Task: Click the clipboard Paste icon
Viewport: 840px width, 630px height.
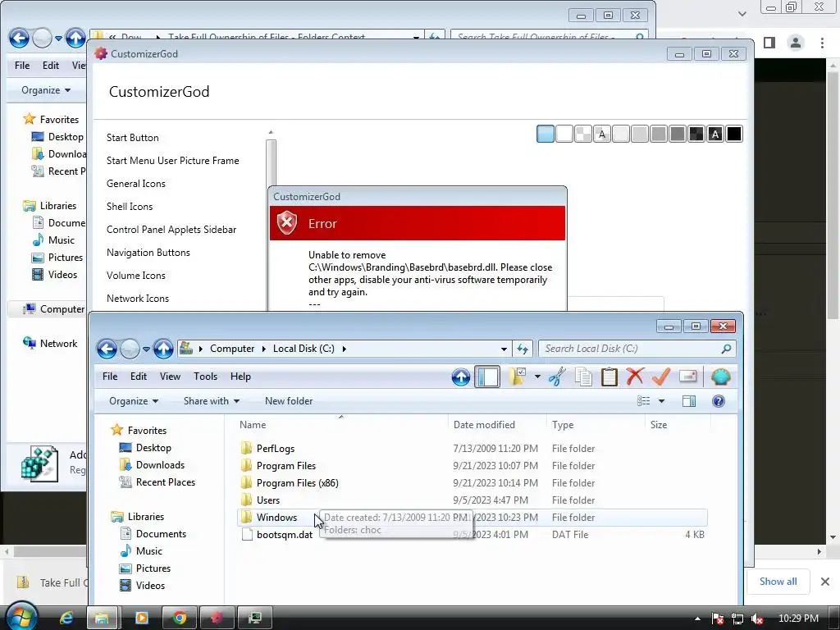Action: 609,377
